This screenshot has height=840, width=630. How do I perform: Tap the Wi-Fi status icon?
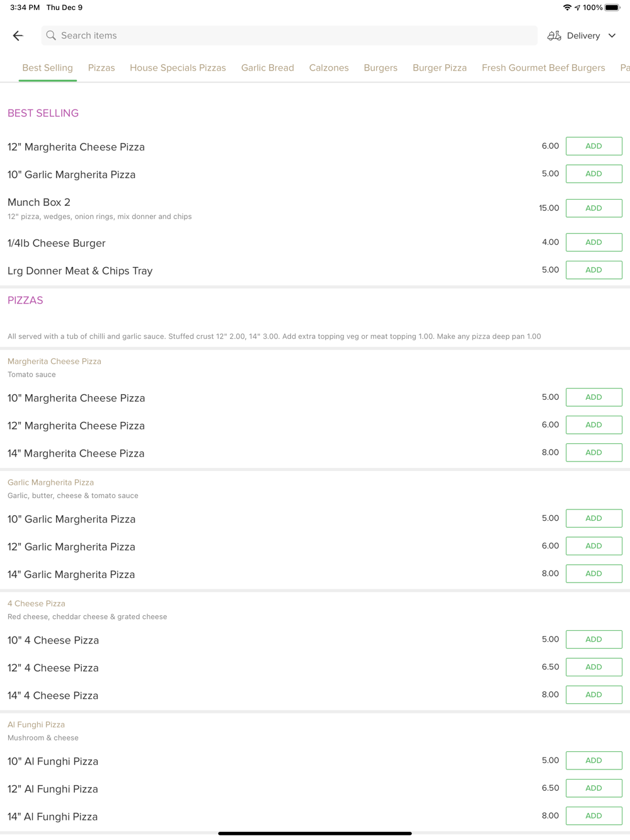(567, 8)
